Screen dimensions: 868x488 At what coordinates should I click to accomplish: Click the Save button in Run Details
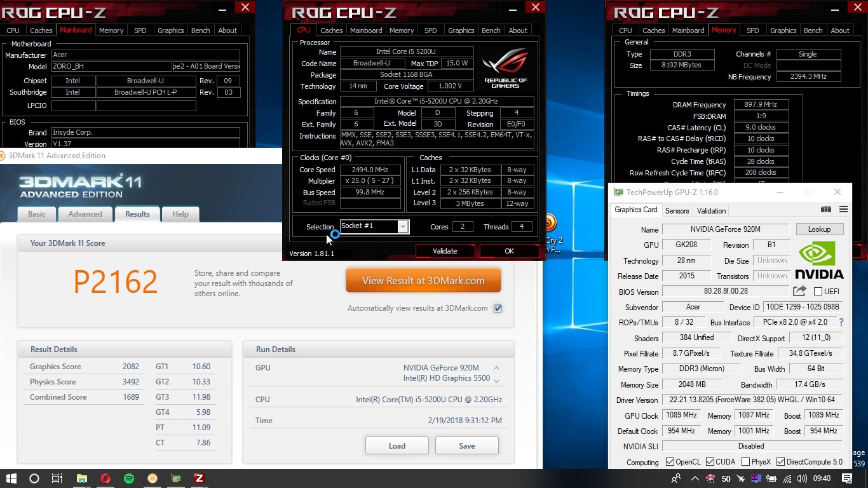[467, 445]
